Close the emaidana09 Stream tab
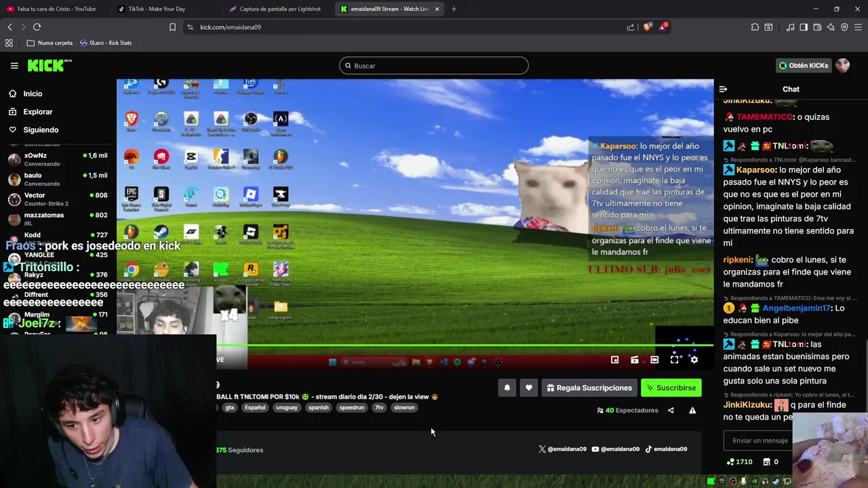Image resolution: width=868 pixels, height=488 pixels. pyautogui.click(x=437, y=9)
